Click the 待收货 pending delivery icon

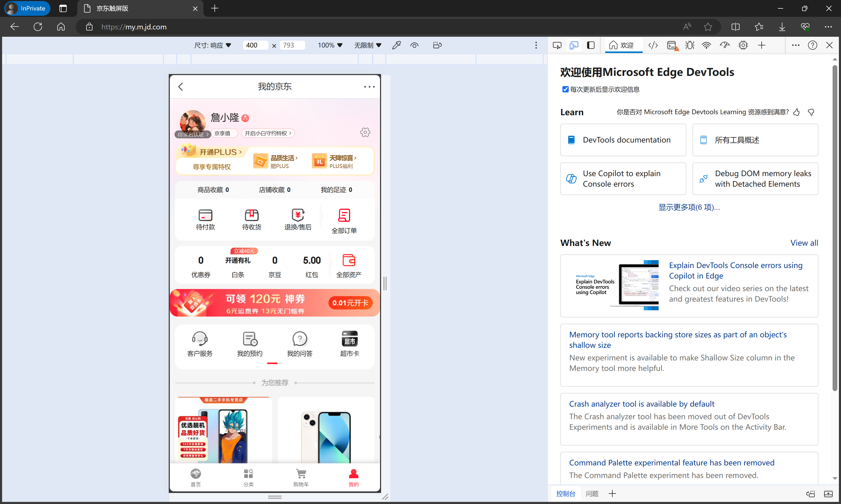coord(252,215)
